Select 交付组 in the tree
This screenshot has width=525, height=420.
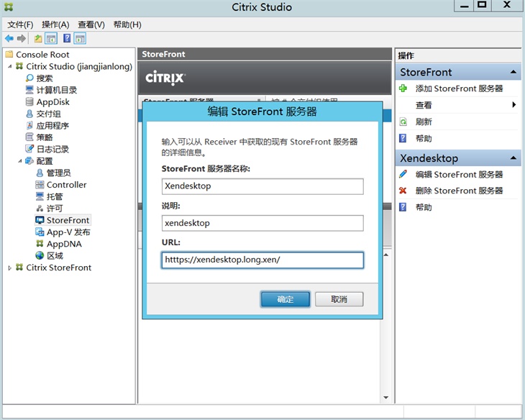click(49, 114)
